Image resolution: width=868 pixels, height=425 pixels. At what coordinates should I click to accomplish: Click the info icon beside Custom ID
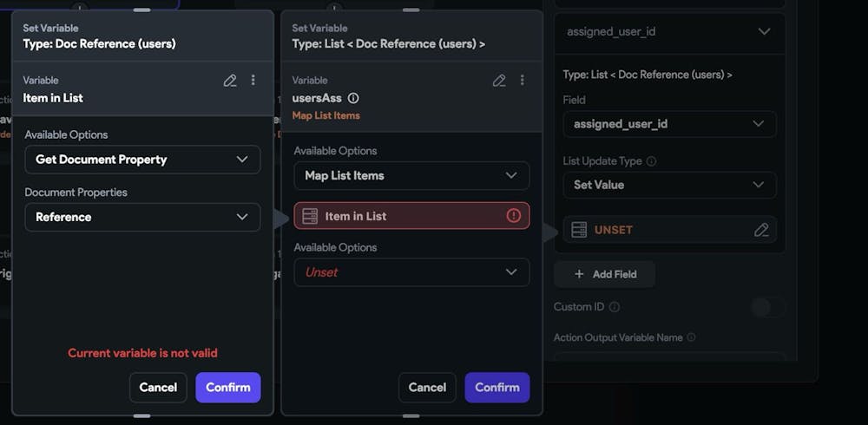615,307
